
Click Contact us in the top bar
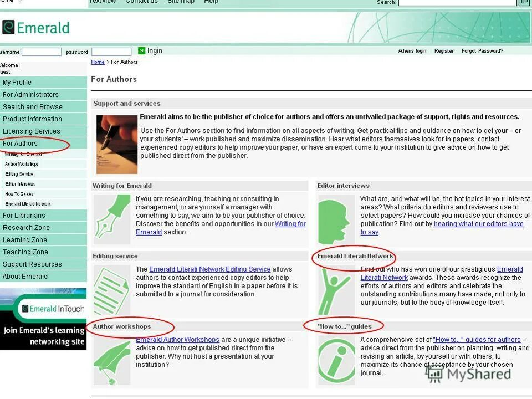[141, 2]
